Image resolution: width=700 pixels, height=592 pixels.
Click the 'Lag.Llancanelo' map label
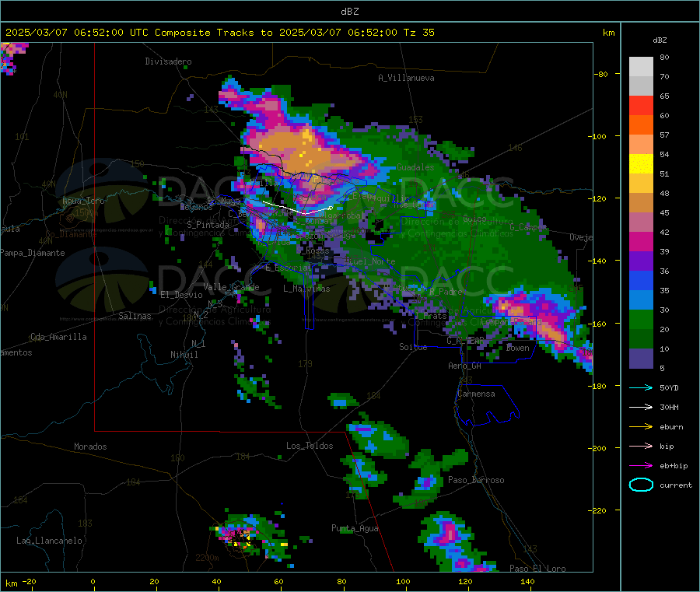coord(50,541)
